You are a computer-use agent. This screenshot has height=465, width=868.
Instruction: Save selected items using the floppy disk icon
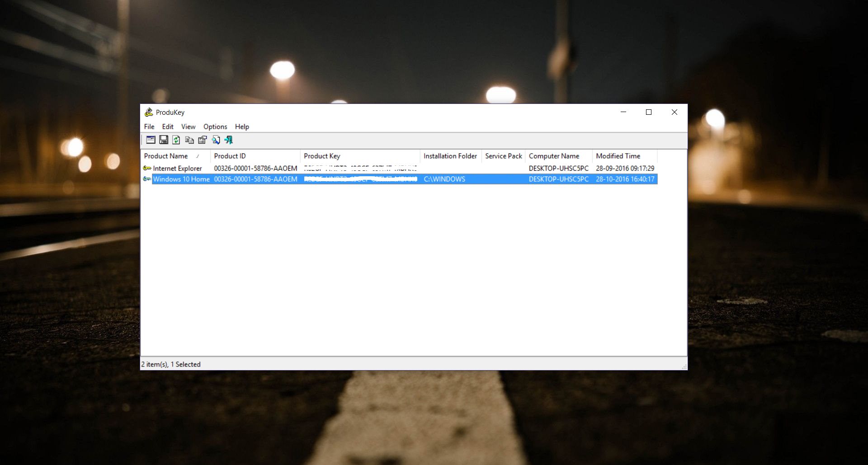coord(164,140)
